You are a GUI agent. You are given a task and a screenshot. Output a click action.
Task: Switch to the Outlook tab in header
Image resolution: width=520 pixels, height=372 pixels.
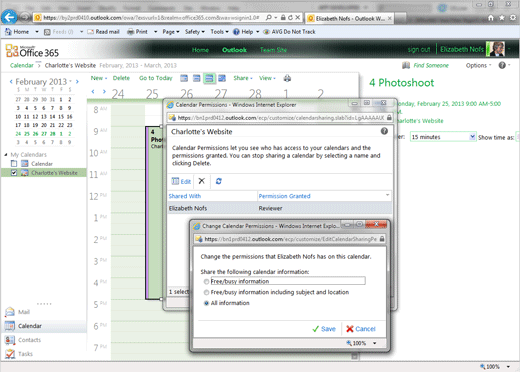pos(234,50)
